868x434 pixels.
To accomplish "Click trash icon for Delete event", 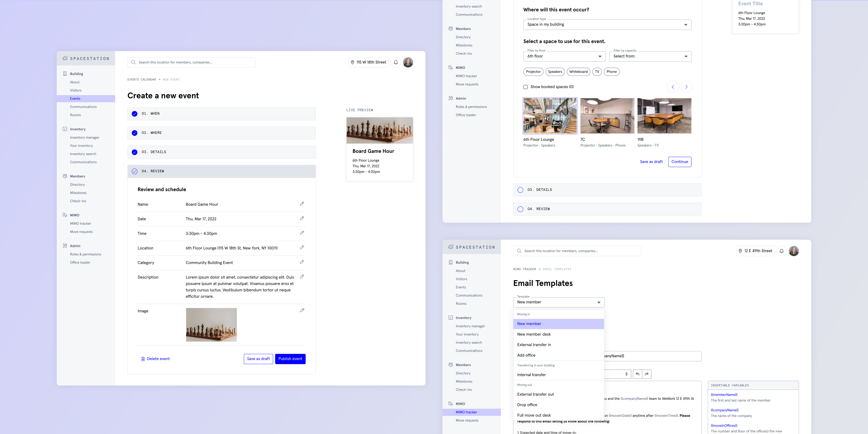I will click(x=143, y=359).
